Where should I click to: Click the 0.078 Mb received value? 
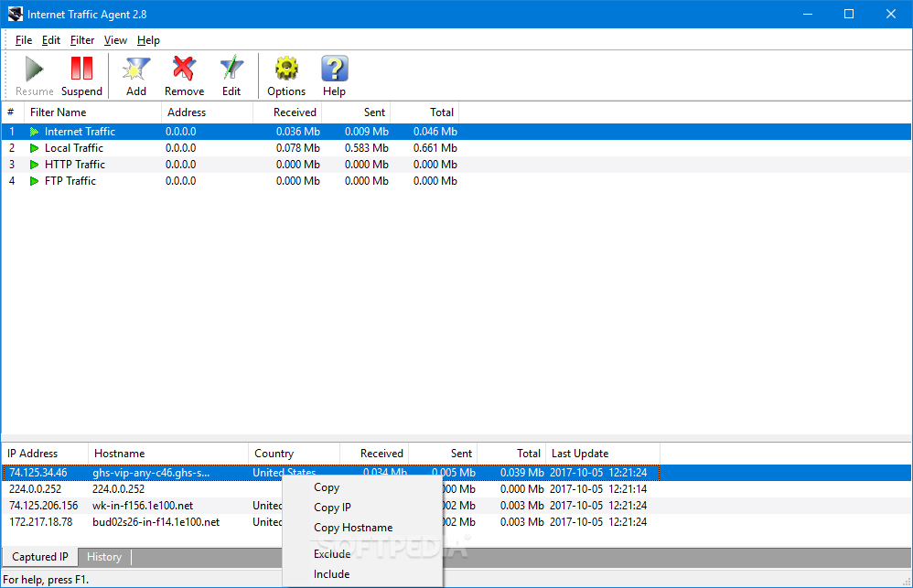297,148
